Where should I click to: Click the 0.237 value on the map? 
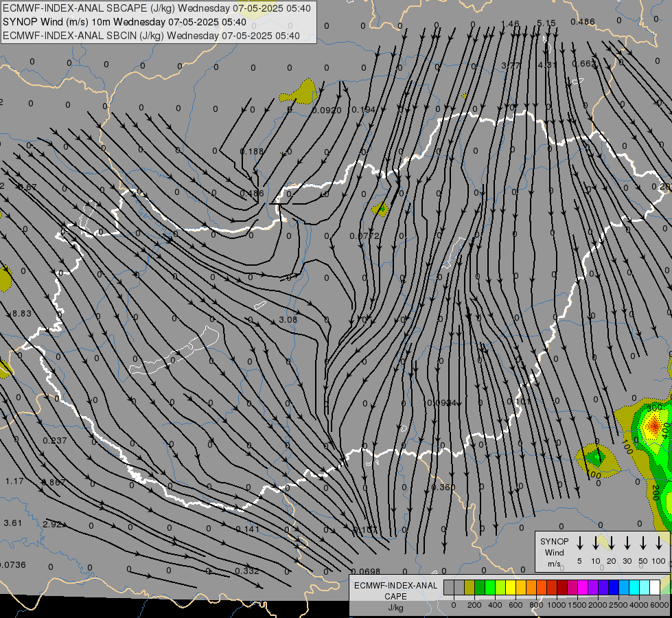tap(55, 440)
